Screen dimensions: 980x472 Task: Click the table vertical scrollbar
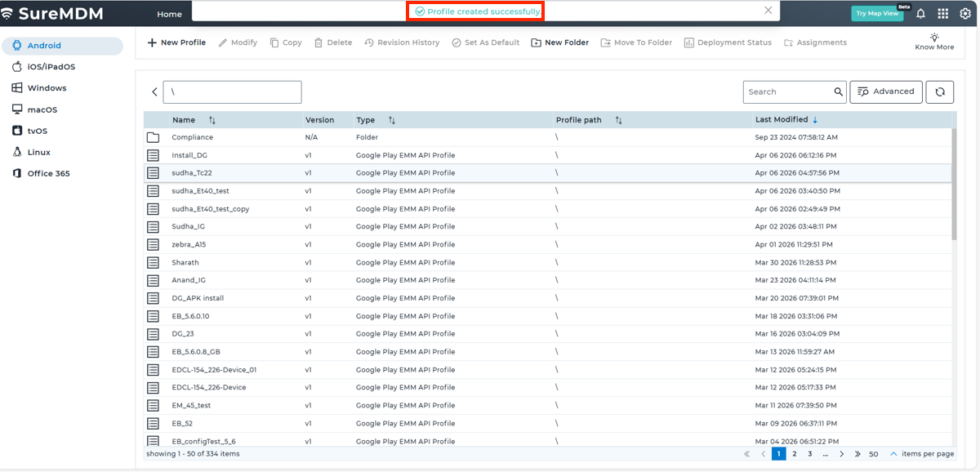click(954, 185)
